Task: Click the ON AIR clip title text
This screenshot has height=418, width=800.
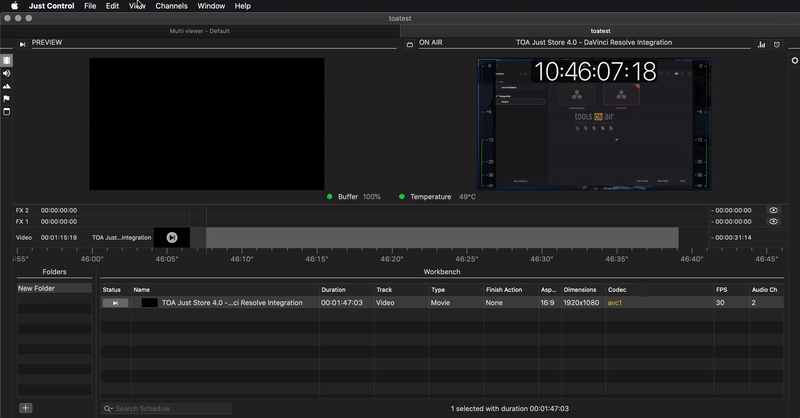Action: [x=594, y=42]
